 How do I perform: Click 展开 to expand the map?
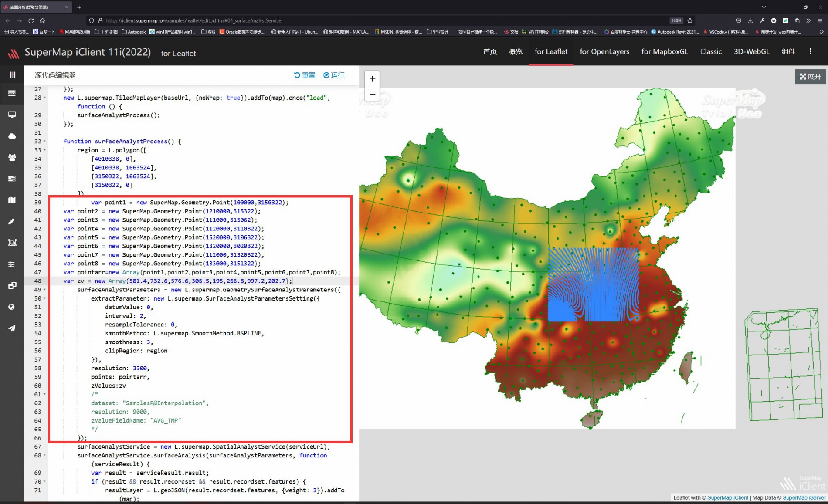tap(810, 76)
